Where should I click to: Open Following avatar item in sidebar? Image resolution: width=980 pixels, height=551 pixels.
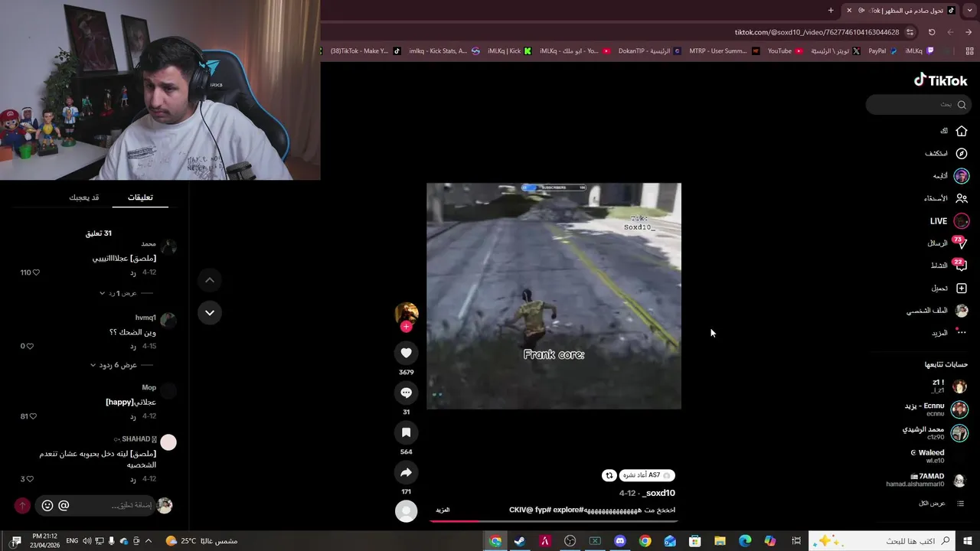pos(962,176)
